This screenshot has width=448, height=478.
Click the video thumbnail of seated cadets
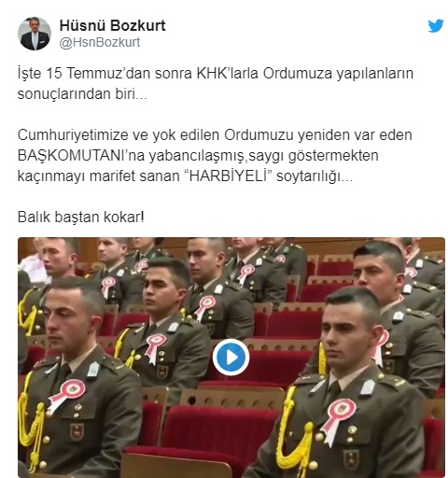(x=231, y=358)
